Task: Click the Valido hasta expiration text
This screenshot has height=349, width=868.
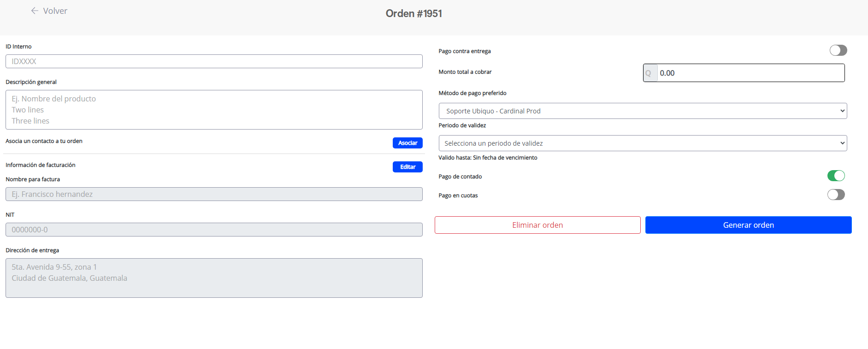Action: (488, 158)
